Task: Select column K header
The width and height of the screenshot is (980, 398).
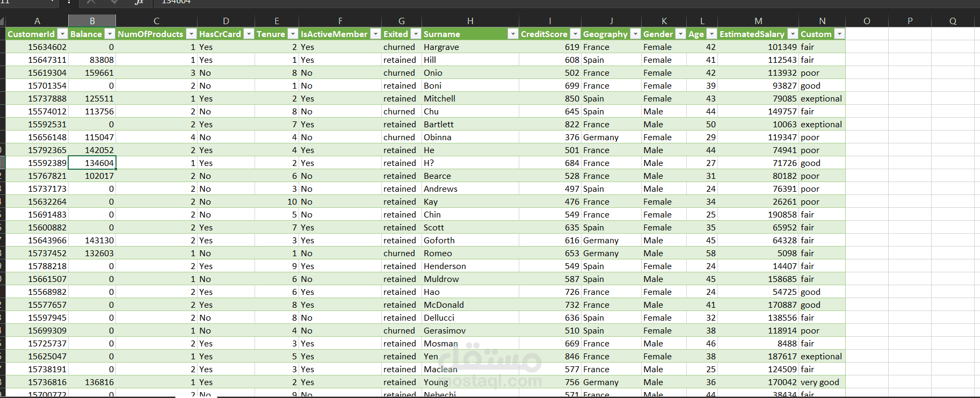Action: (664, 21)
